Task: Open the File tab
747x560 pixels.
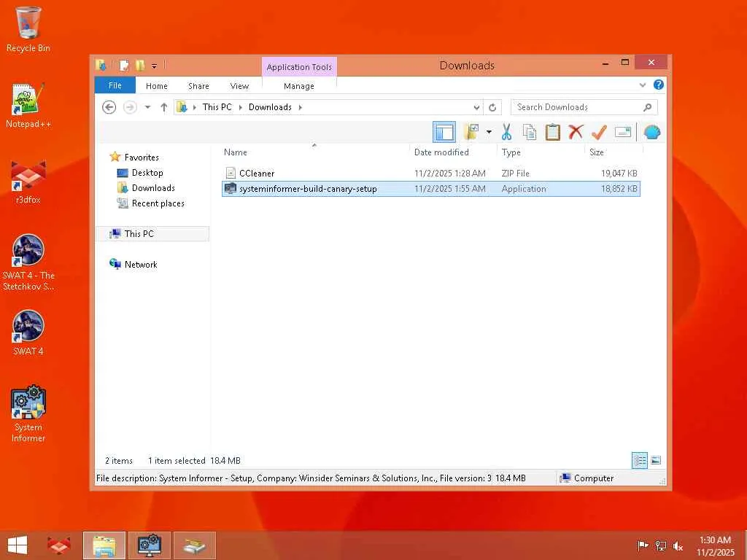Action: point(115,85)
